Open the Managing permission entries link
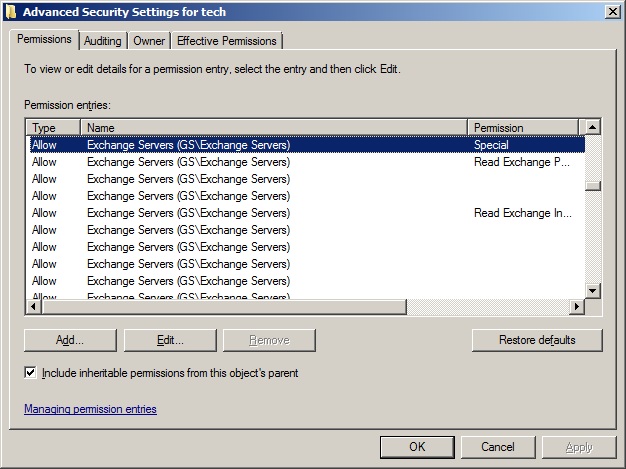Viewport: 626px width, 469px height. click(90, 409)
